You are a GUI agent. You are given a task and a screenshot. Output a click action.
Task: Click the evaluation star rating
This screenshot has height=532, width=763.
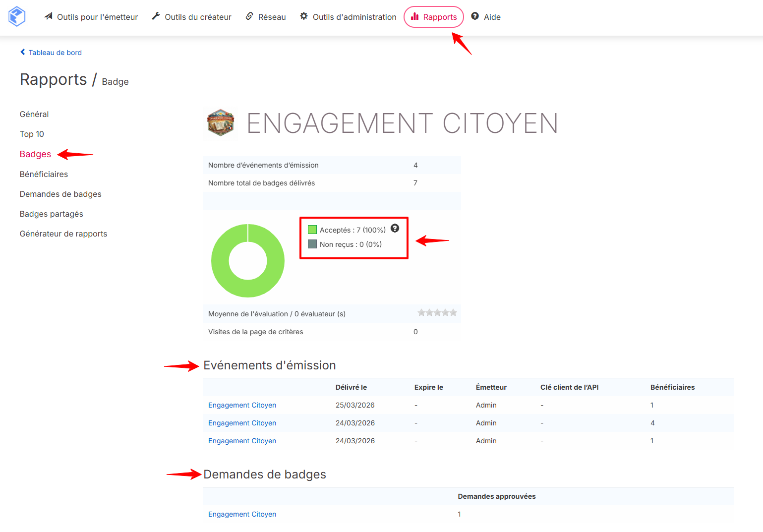pos(437,313)
